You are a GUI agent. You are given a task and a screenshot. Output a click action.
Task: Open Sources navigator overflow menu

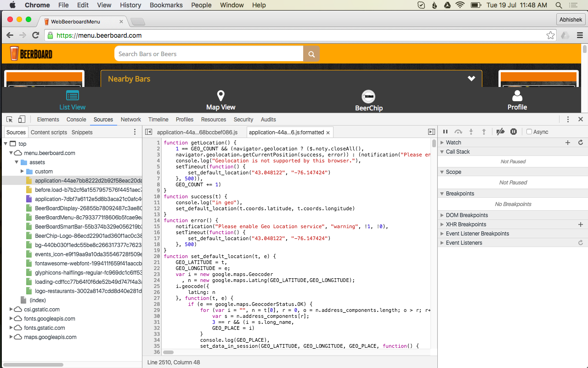(135, 132)
